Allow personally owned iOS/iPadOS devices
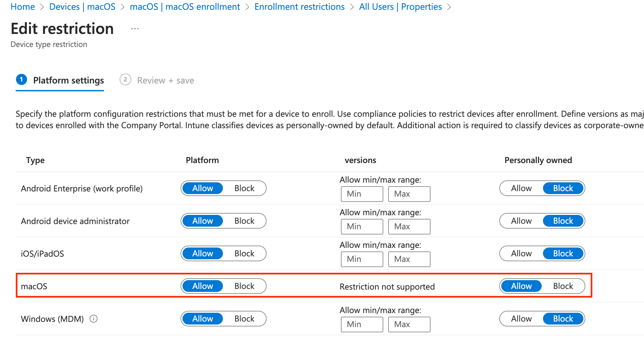This screenshot has width=644, height=347. pyautogui.click(x=521, y=253)
